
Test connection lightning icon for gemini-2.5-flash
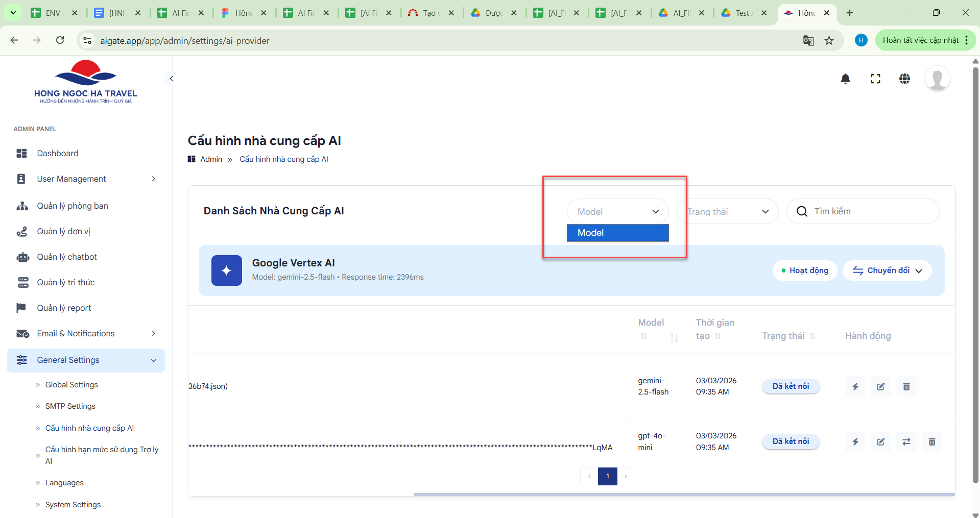coord(855,387)
